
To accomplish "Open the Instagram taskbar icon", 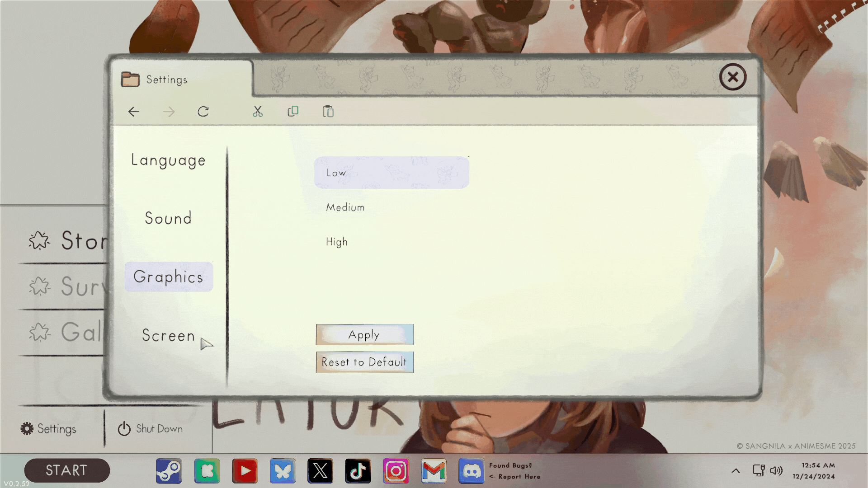I will click(396, 471).
